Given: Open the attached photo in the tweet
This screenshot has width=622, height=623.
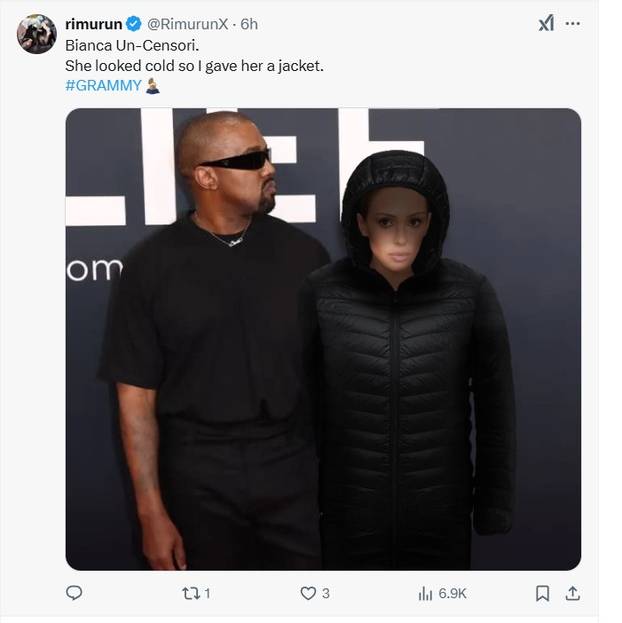Looking at the screenshot, I should 323,339.
